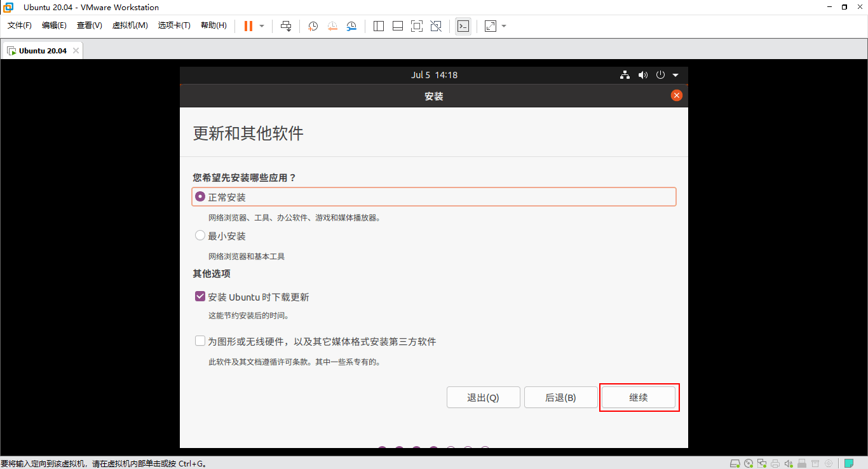868x469 pixels.
Task: Click the 更新和其他软件 heading
Action: [248, 133]
